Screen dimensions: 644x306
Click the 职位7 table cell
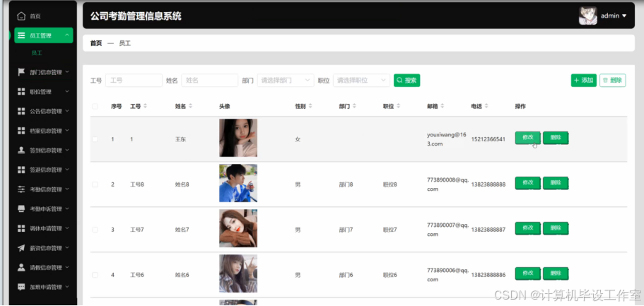click(390, 230)
